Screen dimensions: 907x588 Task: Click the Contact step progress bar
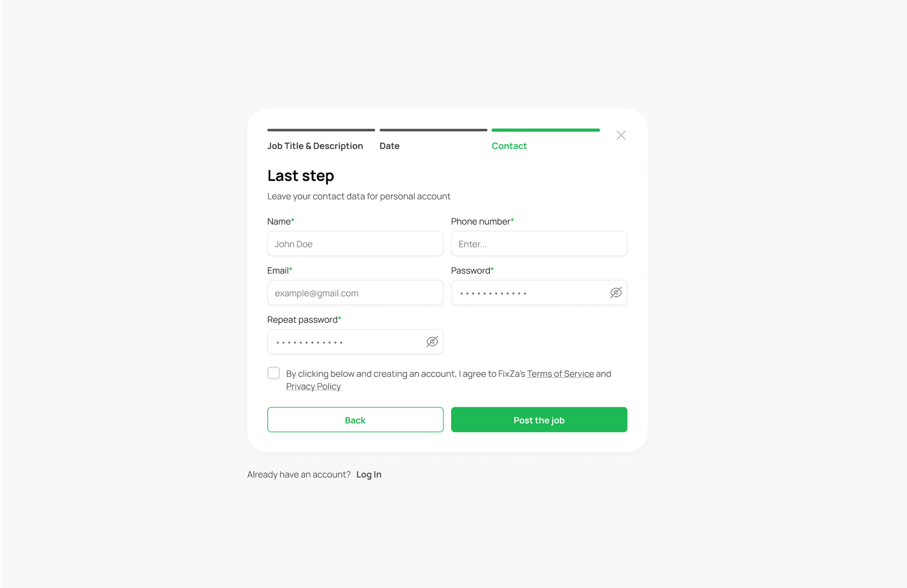tap(546, 130)
